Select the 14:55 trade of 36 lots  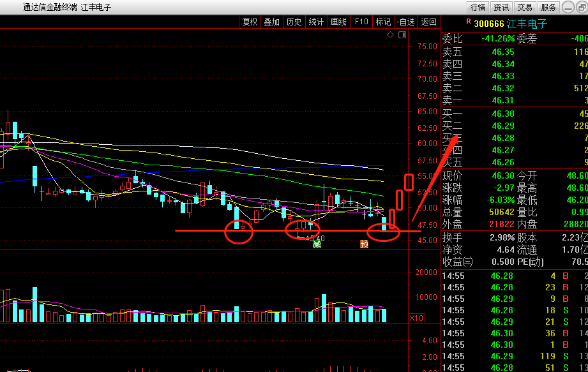pyautogui.click(x=515, y=333)
